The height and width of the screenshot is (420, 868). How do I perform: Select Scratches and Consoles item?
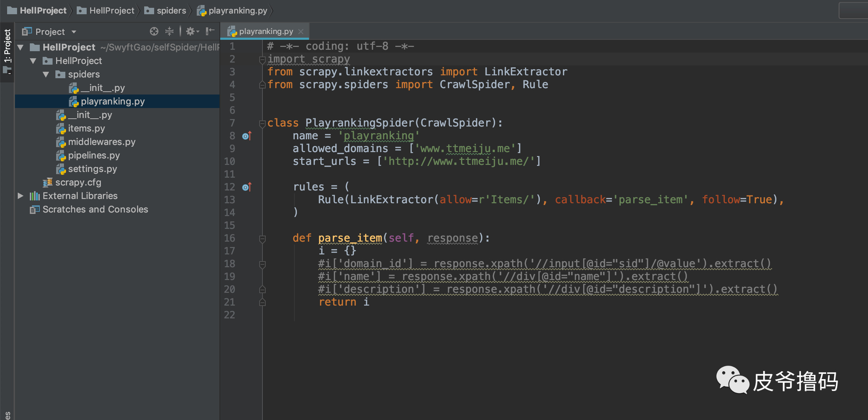[95, 209]
